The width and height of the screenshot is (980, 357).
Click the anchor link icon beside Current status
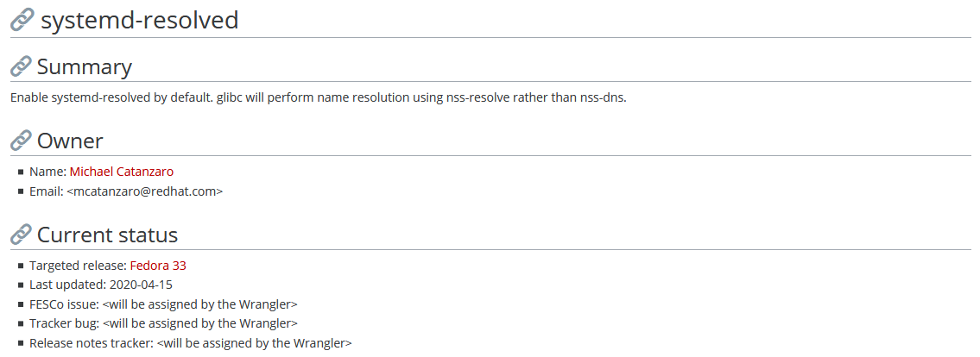click(x=21, y=235)
